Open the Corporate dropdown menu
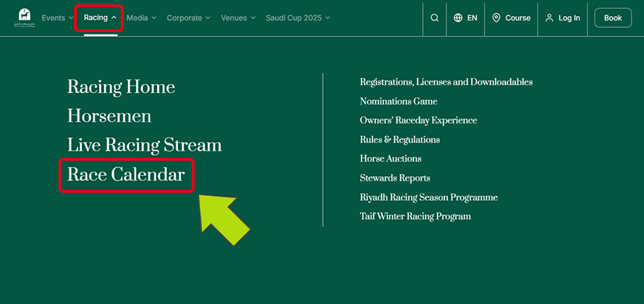 click(x=188, y=18)
